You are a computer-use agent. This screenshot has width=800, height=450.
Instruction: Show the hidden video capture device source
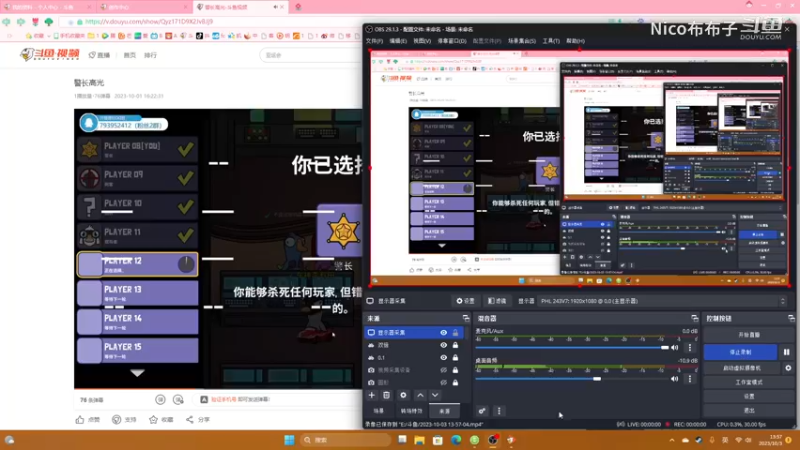443,370
